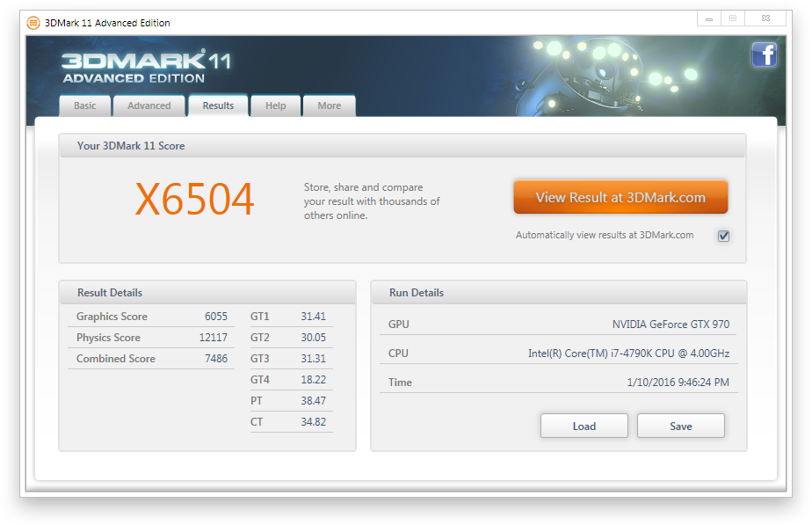Viewport: 812px width, 525px height.
Task: Click the Time value 1/10/2016 9:46:24 PM
Action: (x=678, y=383)
